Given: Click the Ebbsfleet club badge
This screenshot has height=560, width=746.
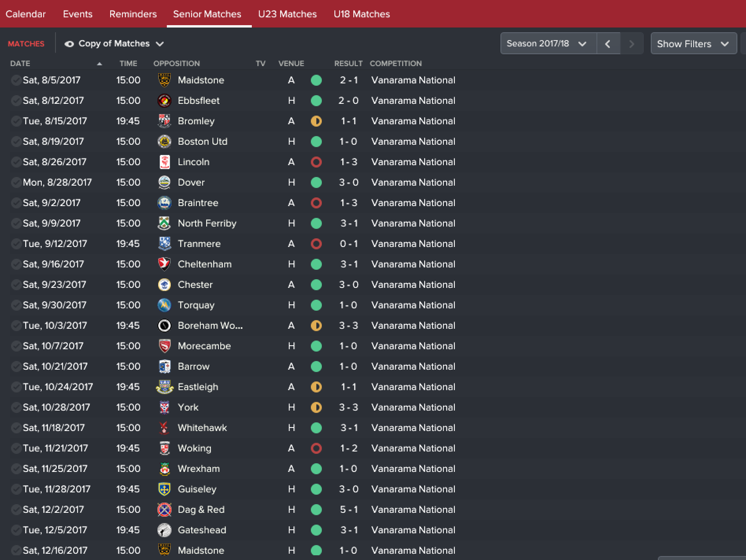Looking at the screenshot, I should coord(164,101).
